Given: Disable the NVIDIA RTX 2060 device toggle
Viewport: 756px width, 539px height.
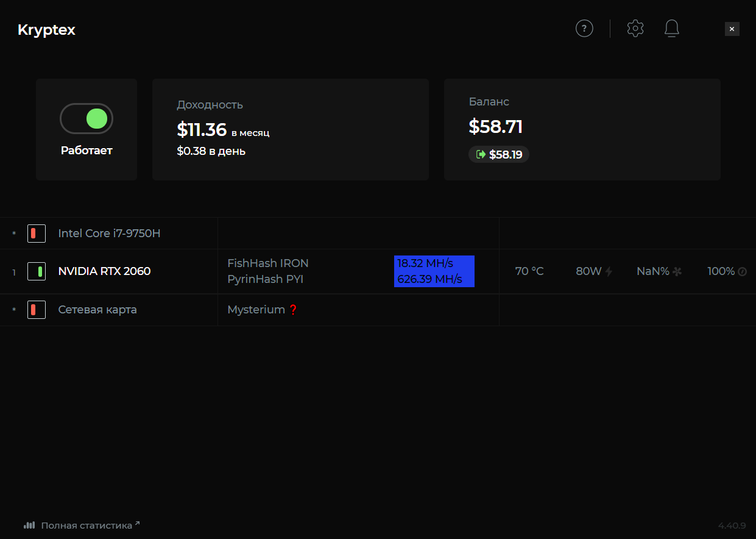Looking at the screenshot, I should 37,271.
